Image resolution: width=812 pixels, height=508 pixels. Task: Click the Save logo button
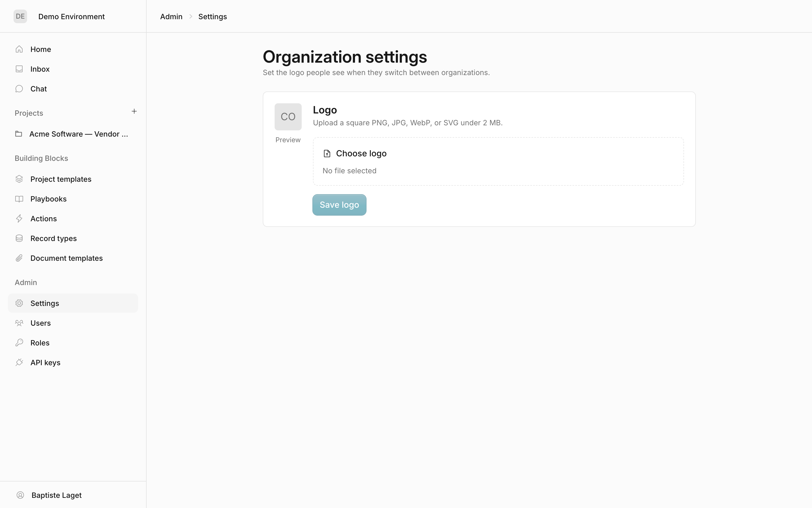(339, 205)
